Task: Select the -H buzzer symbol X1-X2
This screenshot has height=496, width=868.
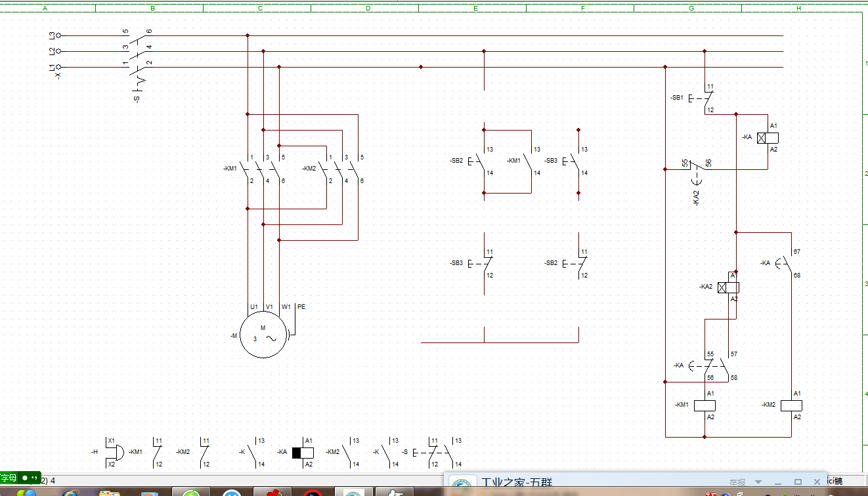Action: pyautogui.click(x=114, y=452)
